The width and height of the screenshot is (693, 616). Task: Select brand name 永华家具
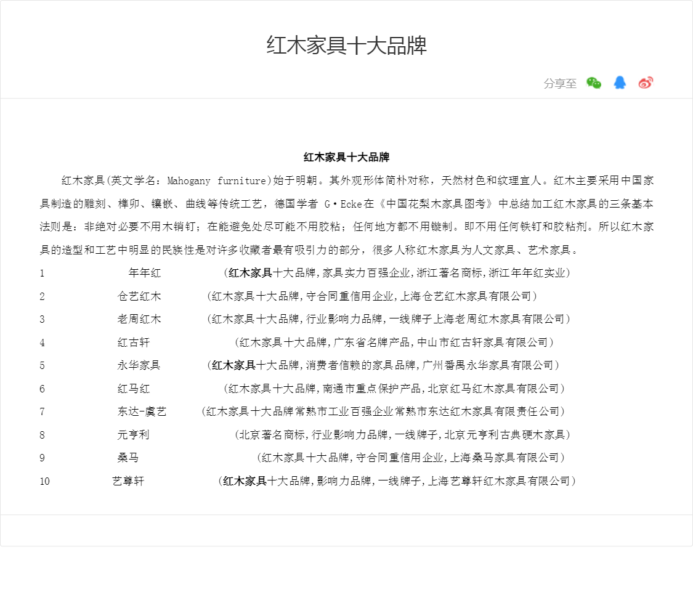tap(139, 365)
